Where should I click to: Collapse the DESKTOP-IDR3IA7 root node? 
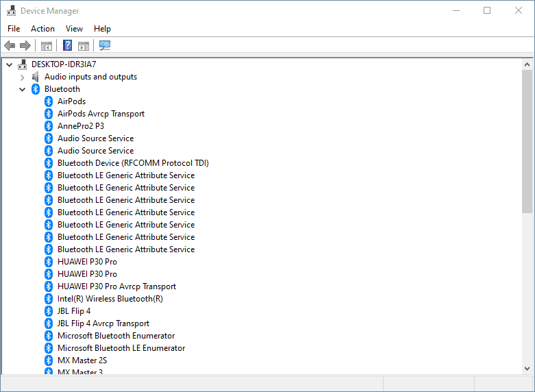(9, 64)
